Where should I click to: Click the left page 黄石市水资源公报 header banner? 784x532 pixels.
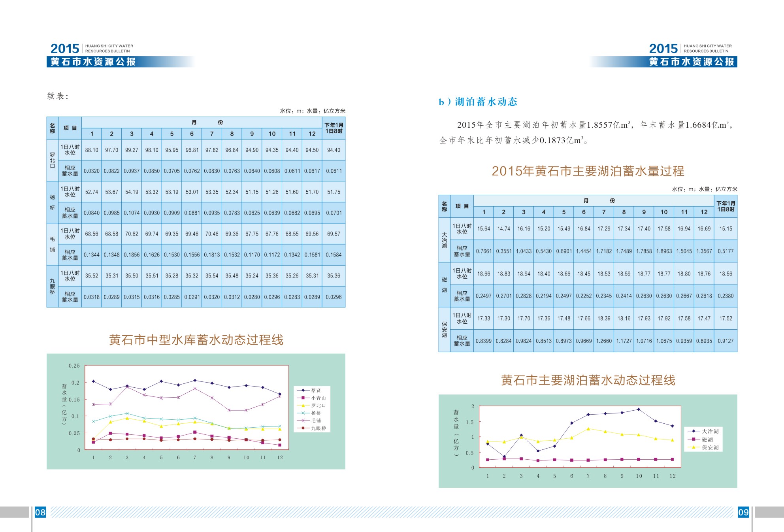click(x=93, y=62)
